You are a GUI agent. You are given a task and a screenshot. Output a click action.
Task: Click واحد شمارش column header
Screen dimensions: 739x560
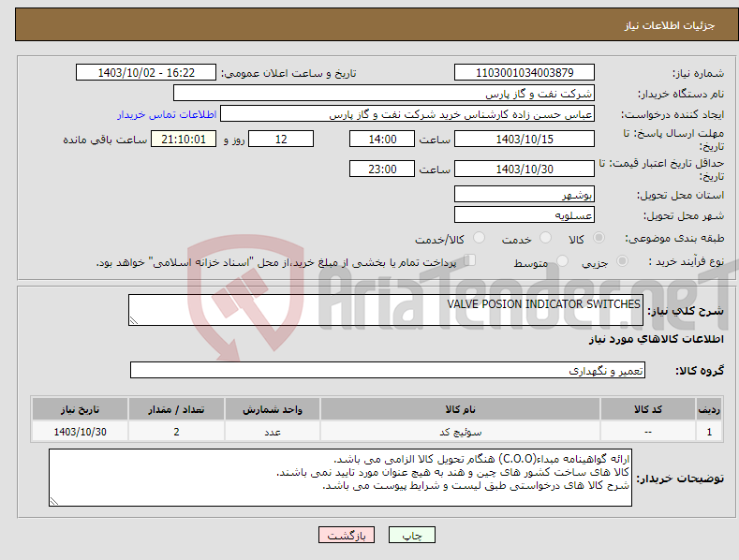[x=273, y=409]
